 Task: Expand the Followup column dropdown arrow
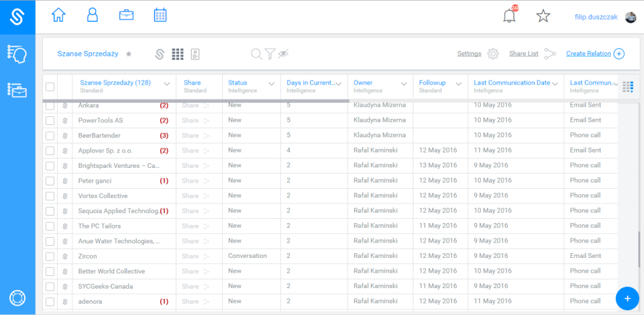(459, 84)
